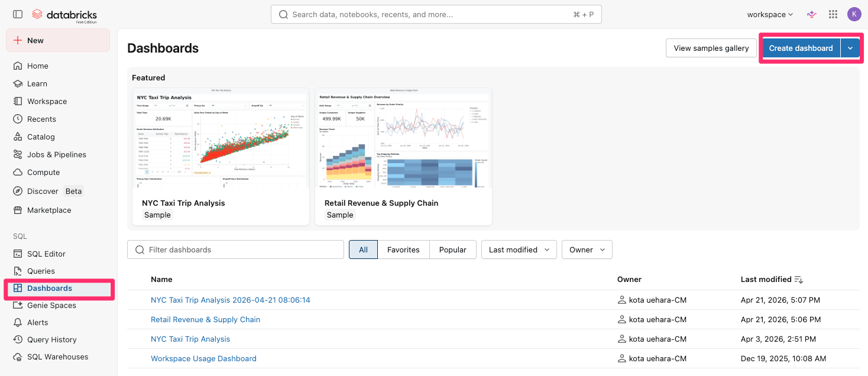Open the NYC Taxi Trip Analysis row dated Apr 3
The image size is (868, 376).
[190, 339]
